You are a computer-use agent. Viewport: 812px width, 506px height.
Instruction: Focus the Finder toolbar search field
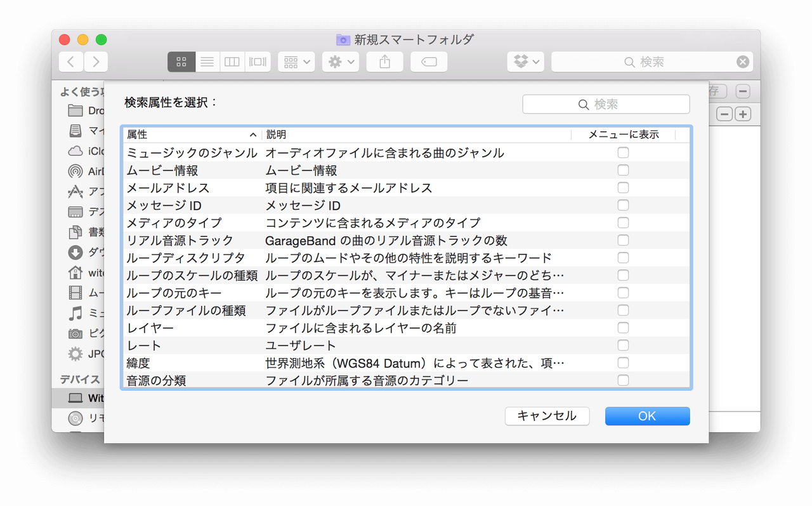[652, 62]
